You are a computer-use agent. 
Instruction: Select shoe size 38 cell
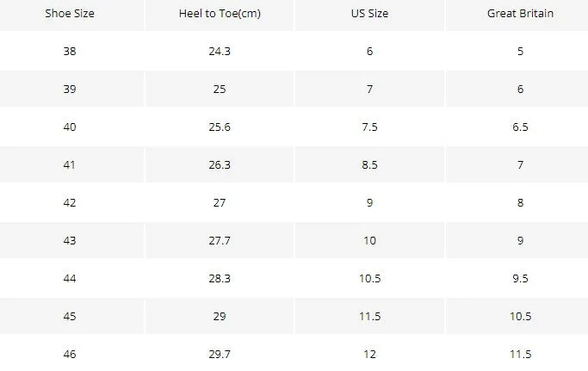70,51
